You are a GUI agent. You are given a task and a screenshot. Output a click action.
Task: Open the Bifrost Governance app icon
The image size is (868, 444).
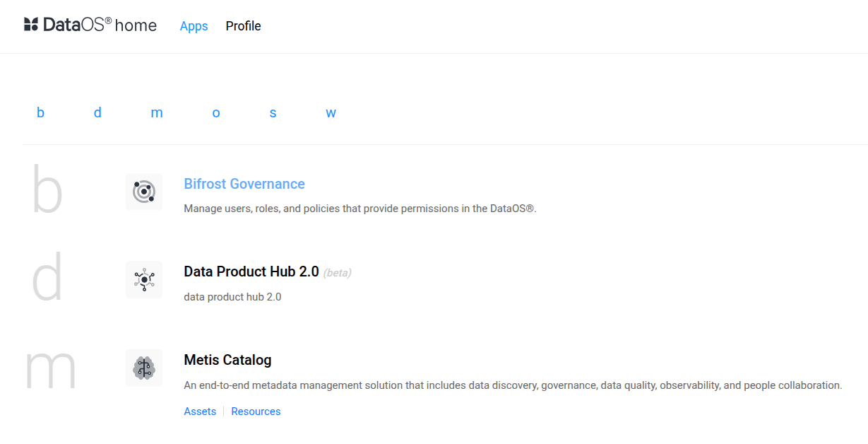144,192
